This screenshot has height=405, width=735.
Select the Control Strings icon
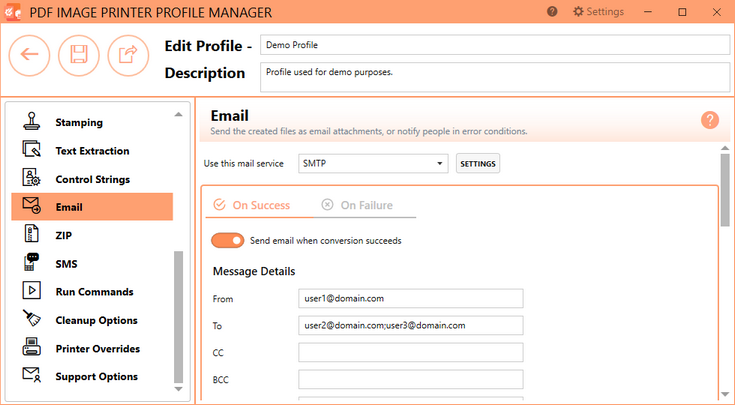point(31,178)
